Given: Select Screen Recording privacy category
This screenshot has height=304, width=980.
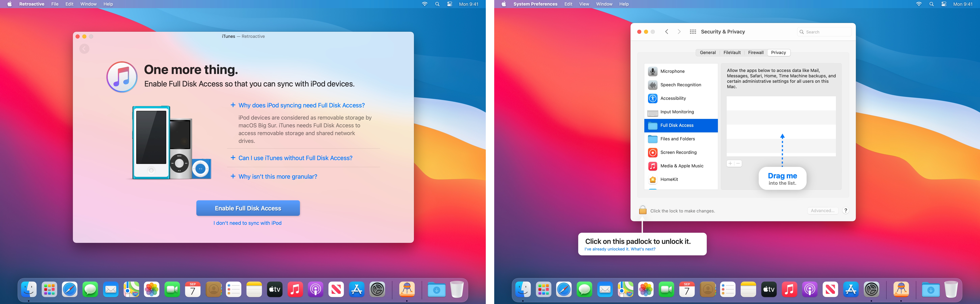Looking at the screenshot, I should point(678,152).
